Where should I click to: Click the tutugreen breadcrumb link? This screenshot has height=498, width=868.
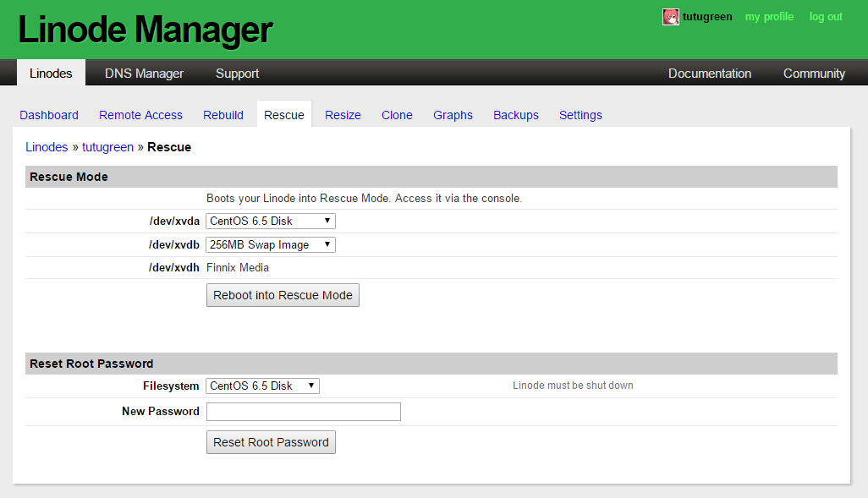click(108, 147)
